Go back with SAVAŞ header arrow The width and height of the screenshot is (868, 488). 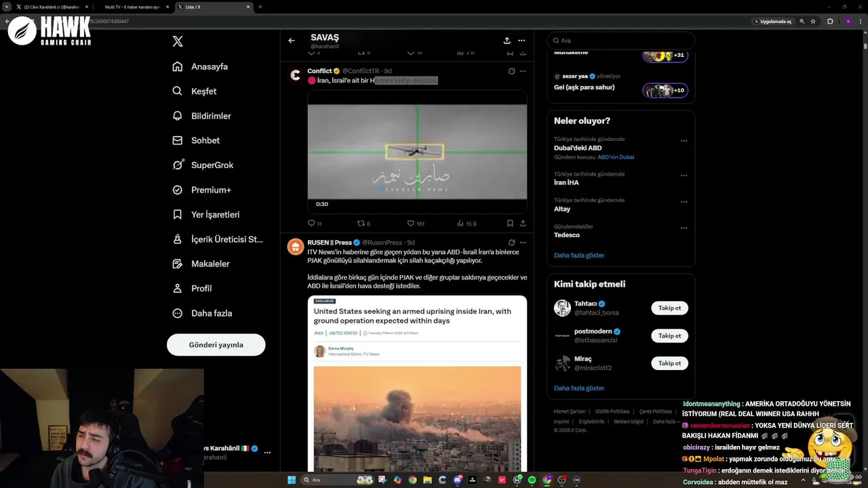tap(292, 41)
